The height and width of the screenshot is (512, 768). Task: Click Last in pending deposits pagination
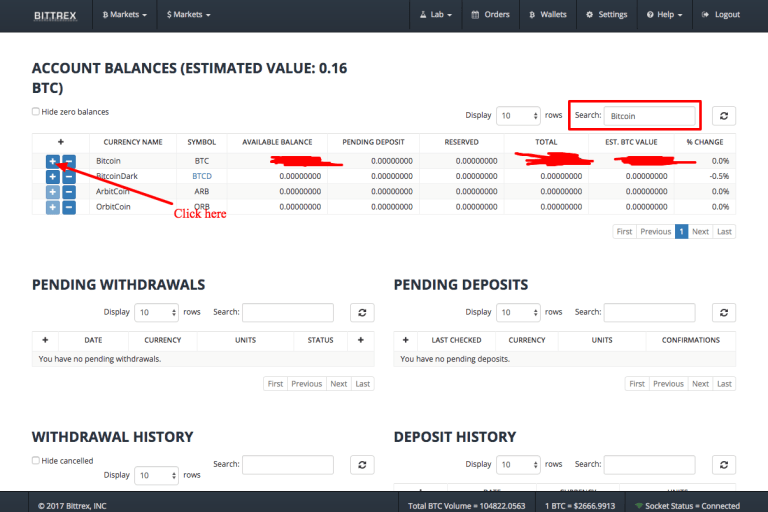pyautogui.click(x=724, y=384)
